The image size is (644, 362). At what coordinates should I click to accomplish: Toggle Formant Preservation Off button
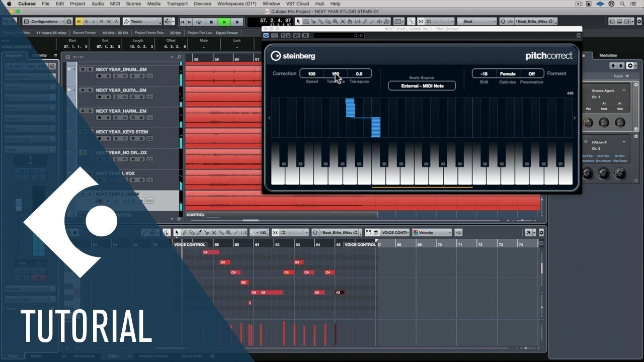532,74
